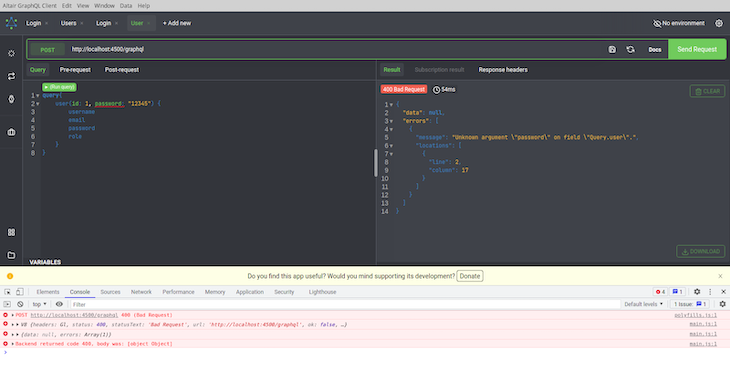The height and width of the screenshot is (382, 730).
Task: Open the Default levels dropdown
Action: tap(643, 304)
